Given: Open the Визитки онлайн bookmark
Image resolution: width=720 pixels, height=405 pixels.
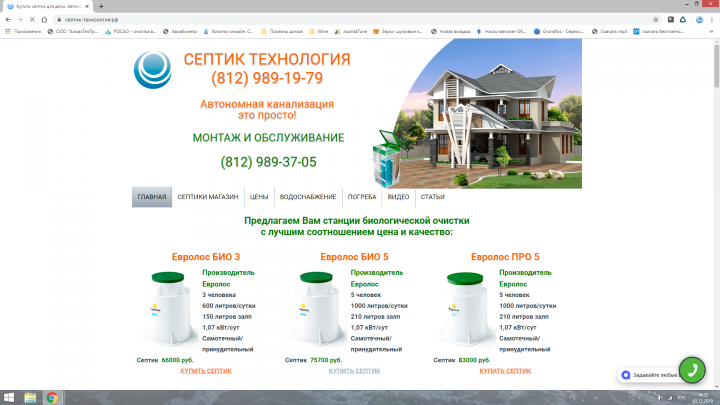Looking at the screenshot, I should click(x=228, y=32).
